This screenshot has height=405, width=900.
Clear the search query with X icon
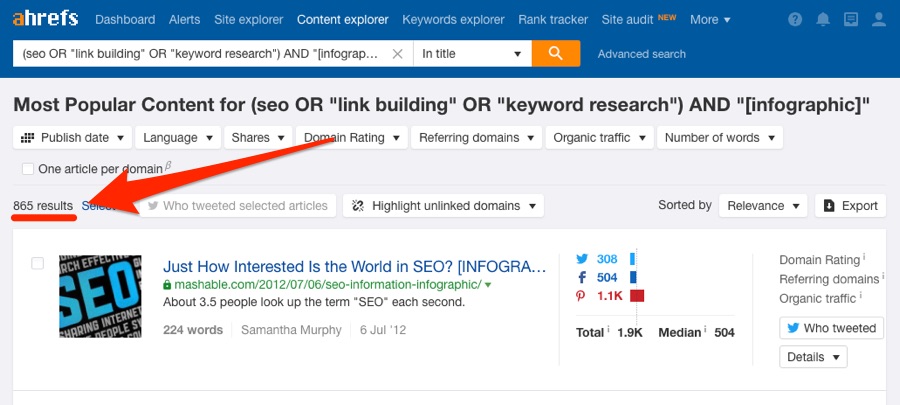coord(397,54)
